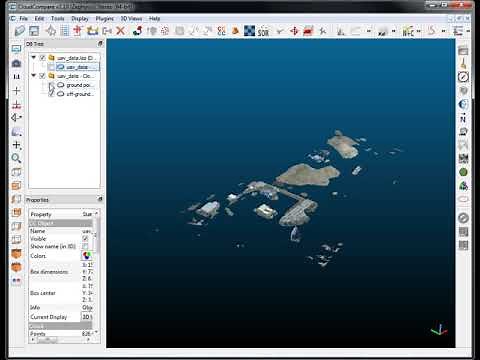Click the red translate/rotate tool icon
This screenshot has width=480, height=360.
tap(294, 31)
